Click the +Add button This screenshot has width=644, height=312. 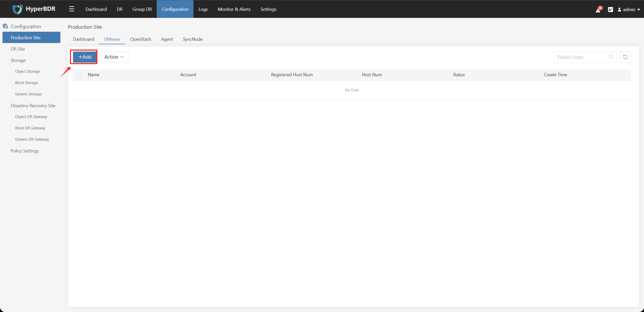[x=84, y=57]
